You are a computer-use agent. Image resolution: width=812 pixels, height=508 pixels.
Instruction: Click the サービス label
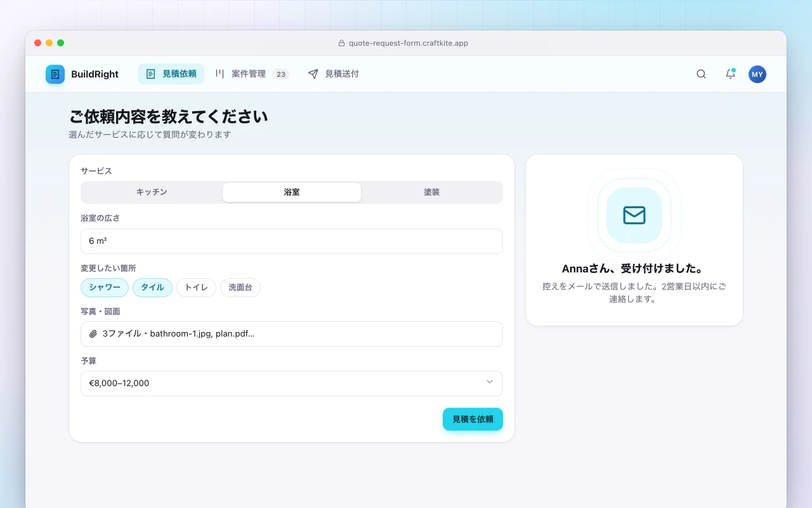coord(96,171)
